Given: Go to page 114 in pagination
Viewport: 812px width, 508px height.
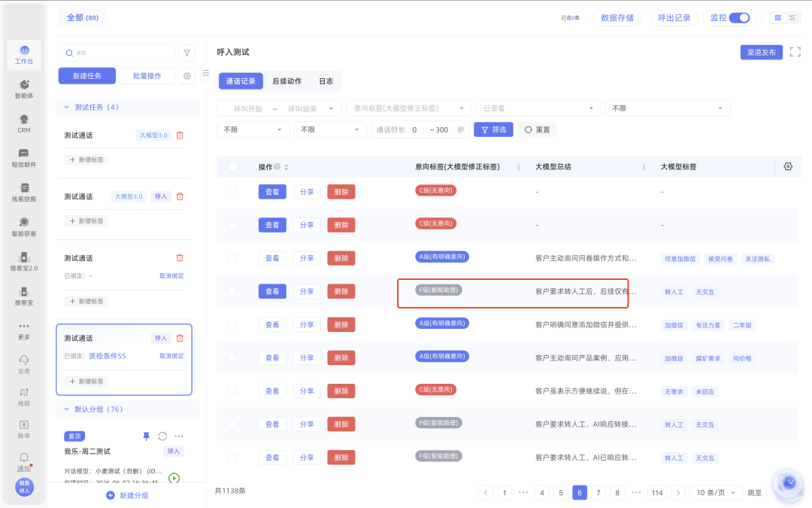Looking at the screenshot, I should tap(657, 492).
